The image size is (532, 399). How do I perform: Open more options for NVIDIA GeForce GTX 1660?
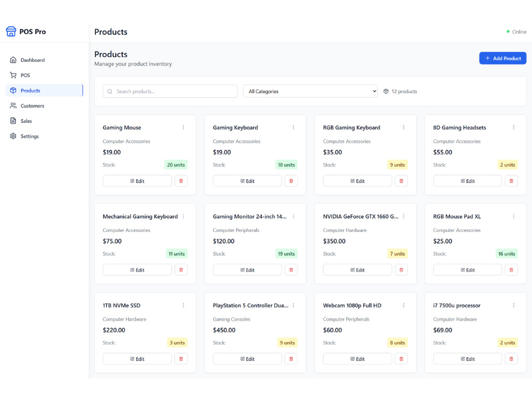click(x=403, y=216)
